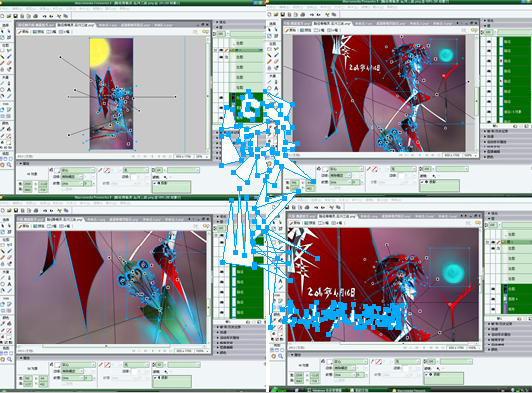532x393 pixels.
Task: Select the Eraser tool in the yellow-moon window
Action: click(9, 63)
